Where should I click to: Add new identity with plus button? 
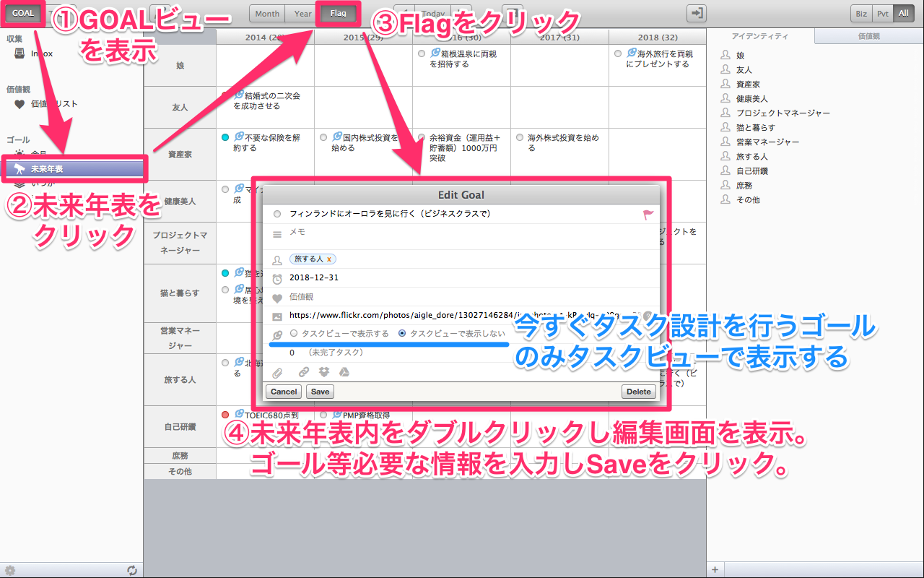[715, 570]
